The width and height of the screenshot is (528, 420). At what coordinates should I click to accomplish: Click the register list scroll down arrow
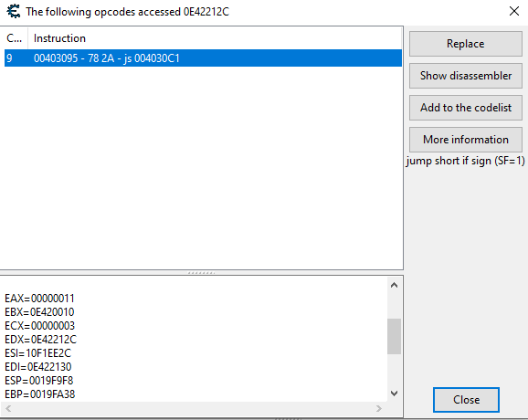coord(394,394)
